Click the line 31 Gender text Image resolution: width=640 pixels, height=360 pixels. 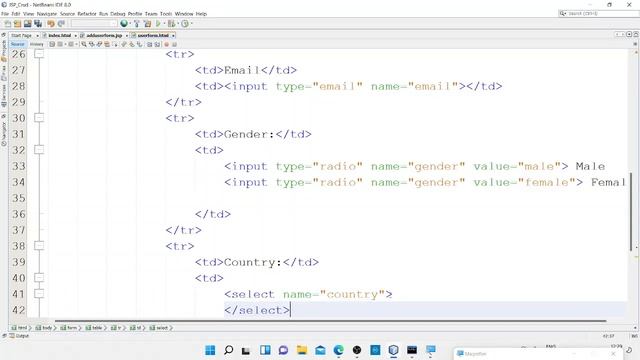coord(249,134)
